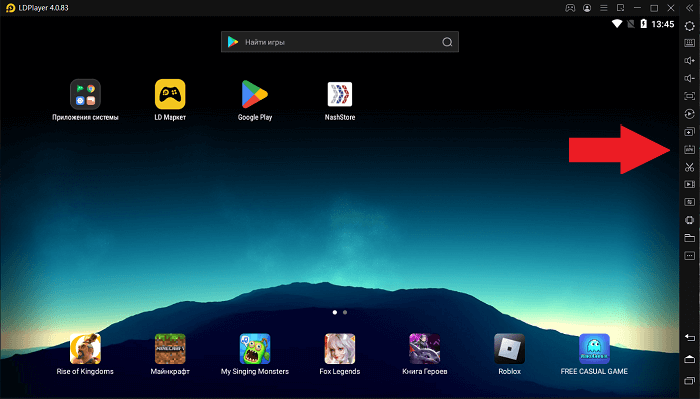Viewport: 700px width, 399px height.
Task: Click the search field Найти игры
Action: point(340,42)
